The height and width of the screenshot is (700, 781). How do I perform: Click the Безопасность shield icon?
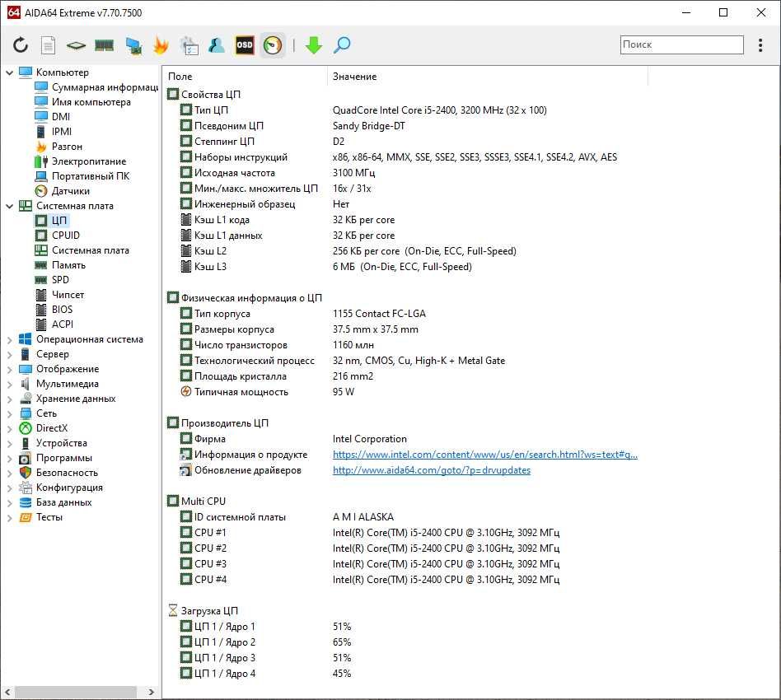click(x=26, y=473)
